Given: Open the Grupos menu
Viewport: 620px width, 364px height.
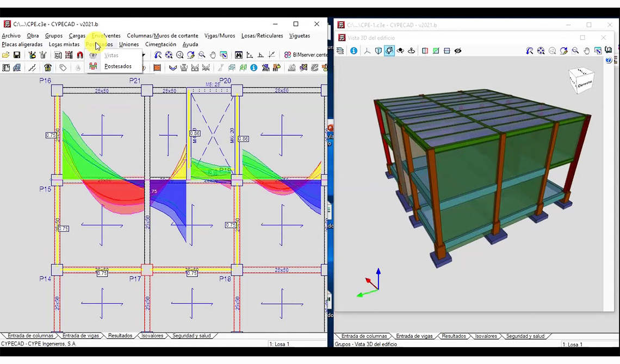Looking at the screenshot, I should coord(54,35).
